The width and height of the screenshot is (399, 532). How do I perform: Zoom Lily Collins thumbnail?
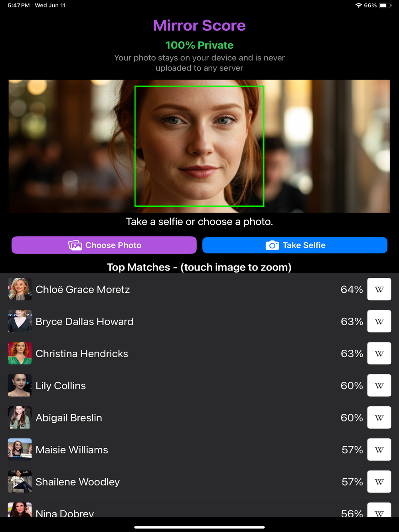pos(20,386)
